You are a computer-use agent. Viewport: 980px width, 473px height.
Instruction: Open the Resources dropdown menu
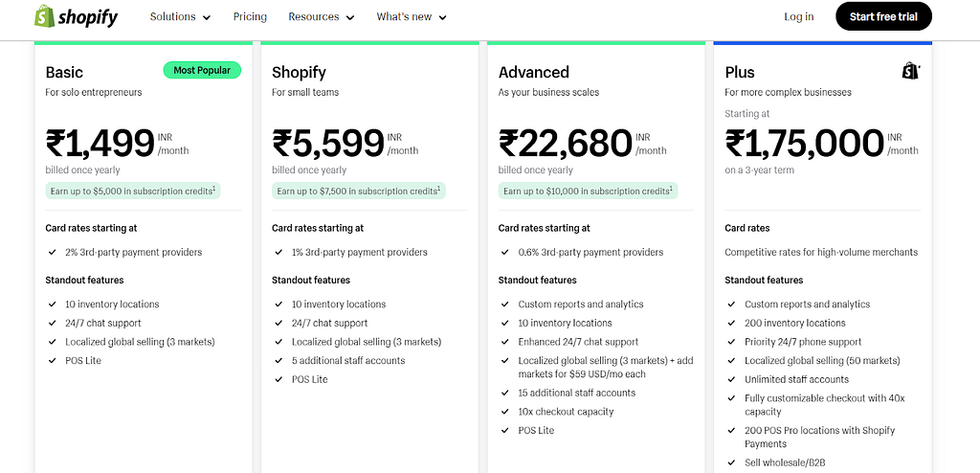(322, 17)
